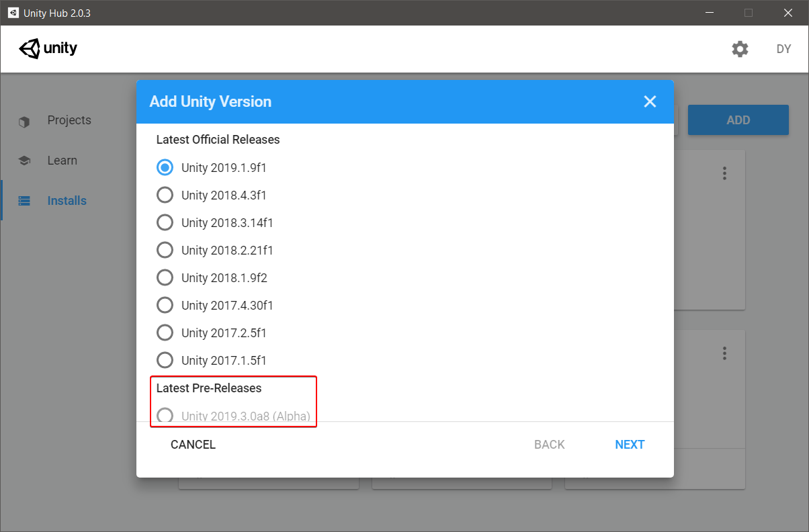Open Unity Hub settings gear
The height and width of the screenshot is (532, 809).
tap(740, 48)
